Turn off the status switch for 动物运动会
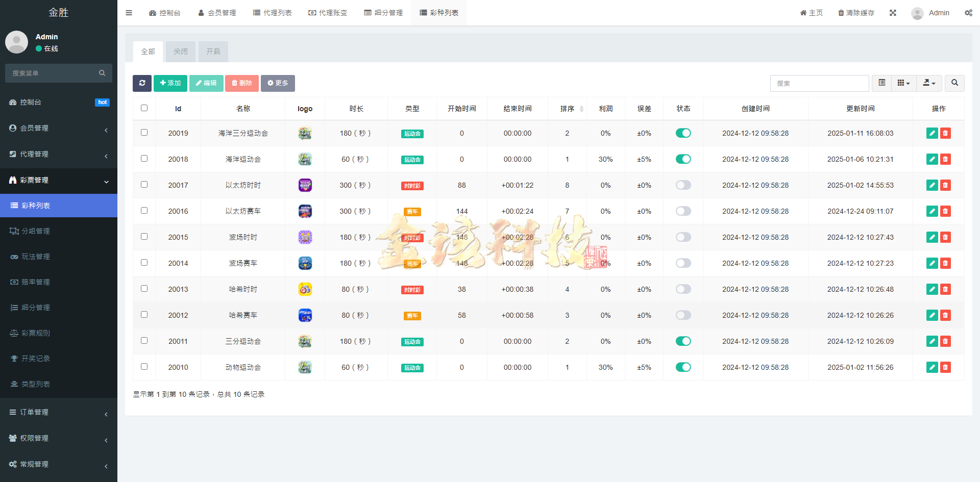Screen dimensions: 980x482 683,367
